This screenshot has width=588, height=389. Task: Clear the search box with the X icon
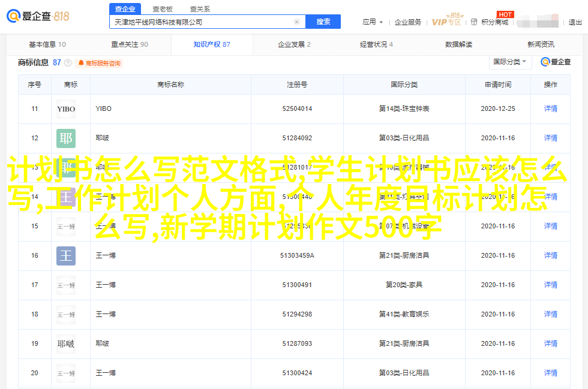point(296,22)
